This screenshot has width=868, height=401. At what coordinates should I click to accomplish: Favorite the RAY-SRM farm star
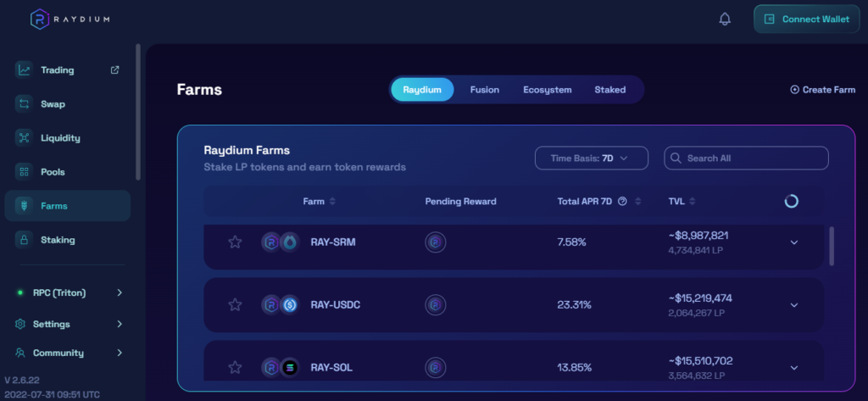pyautogui.click(x=235, y=242)
